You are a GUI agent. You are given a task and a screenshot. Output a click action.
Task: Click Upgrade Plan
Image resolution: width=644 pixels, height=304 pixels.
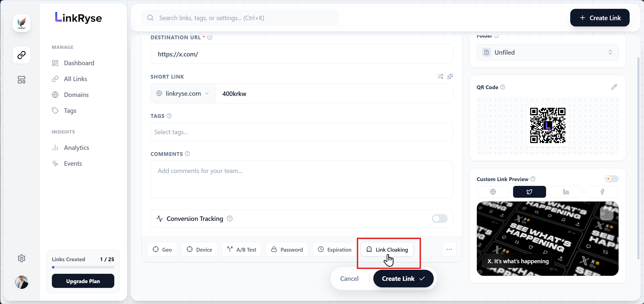click(x=83, y=281)
